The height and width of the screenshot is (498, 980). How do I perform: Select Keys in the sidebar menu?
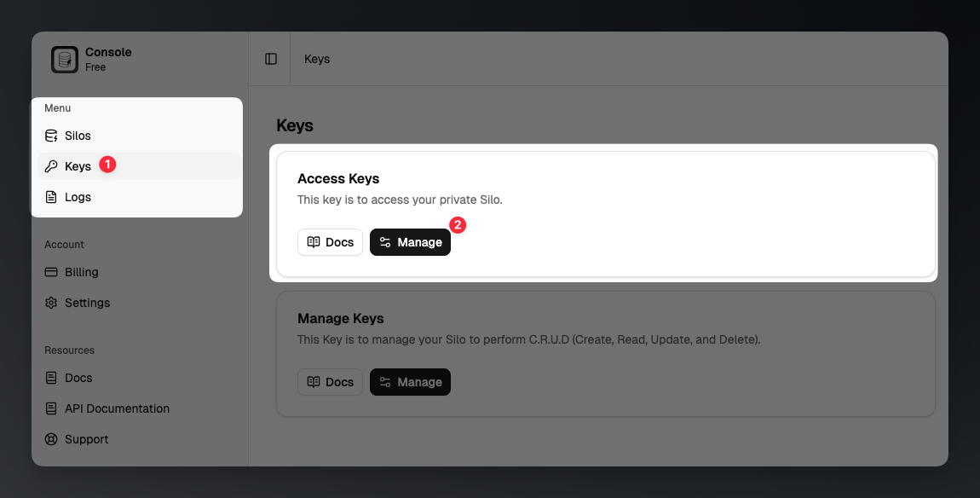[78, 165]
